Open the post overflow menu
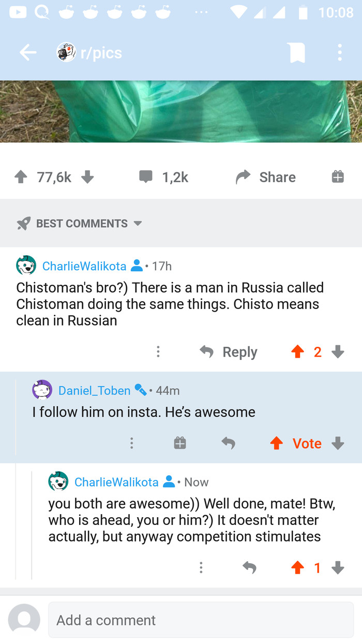This screenshot has width=362, height=644. [x=339, y=52]
